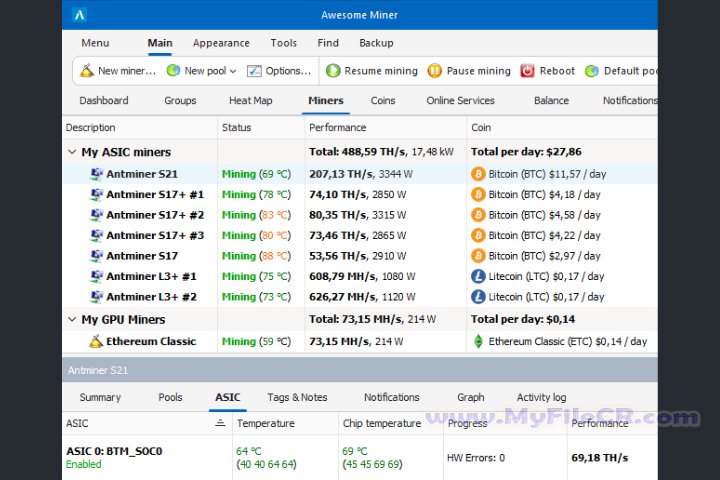720x480 pixels.
Task: Open the Heat Map tab
Action: (x=251, y=101)
